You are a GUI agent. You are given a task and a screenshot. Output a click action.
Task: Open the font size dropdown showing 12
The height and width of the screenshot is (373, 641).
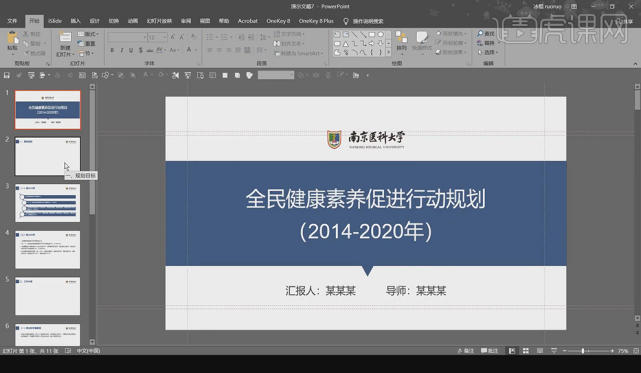click(x=165, y=37)
